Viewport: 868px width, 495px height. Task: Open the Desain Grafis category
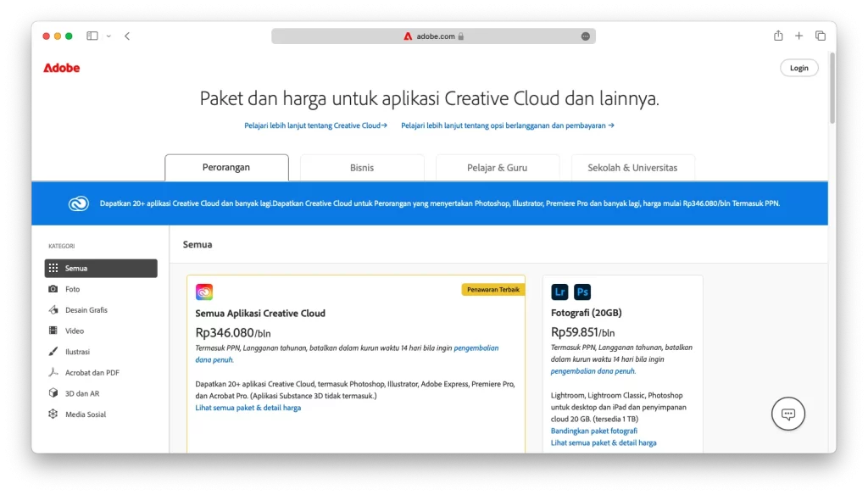click(86, 310)
